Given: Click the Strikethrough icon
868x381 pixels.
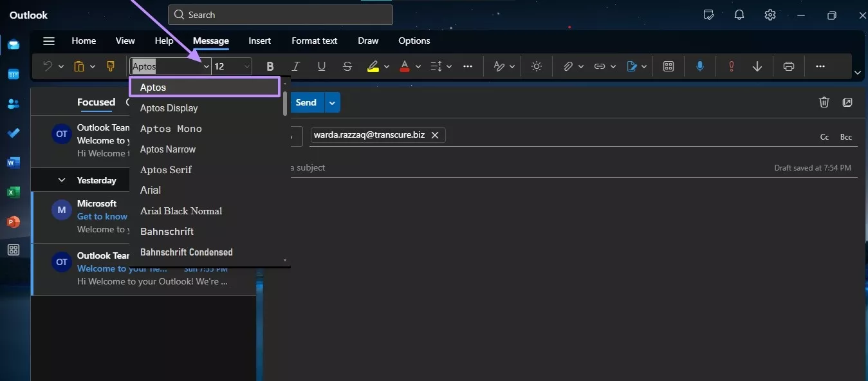Looking at the screenshot, I should [x=347, y=66].
